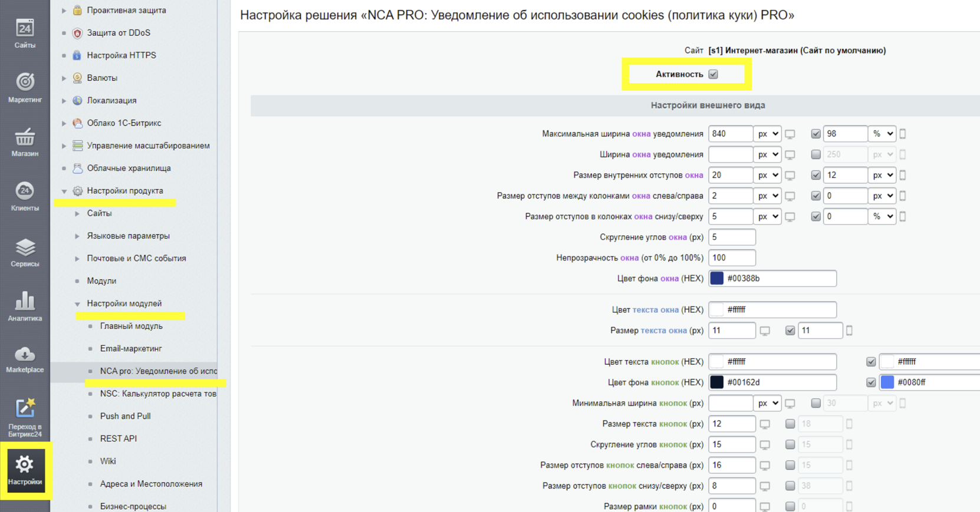The image size is (980, 512).
Task: Open the Маркетинг sidebar icon
Action: point(25,87)
